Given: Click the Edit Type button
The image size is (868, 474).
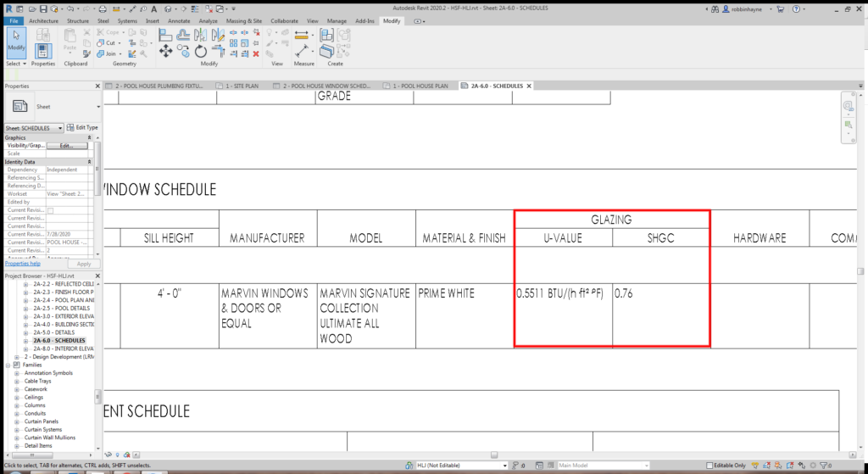Looking at the screenshot, I should point(82,127).
